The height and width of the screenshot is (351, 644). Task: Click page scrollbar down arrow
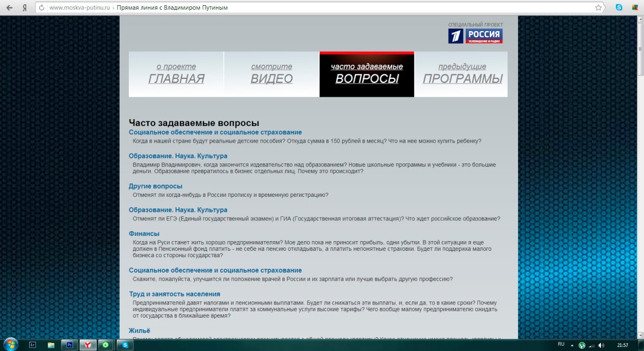[x=641, y=335]
